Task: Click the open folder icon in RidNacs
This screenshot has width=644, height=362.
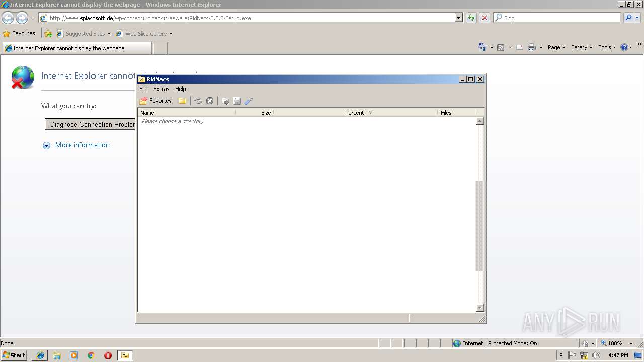Action: tap(183, 101)
